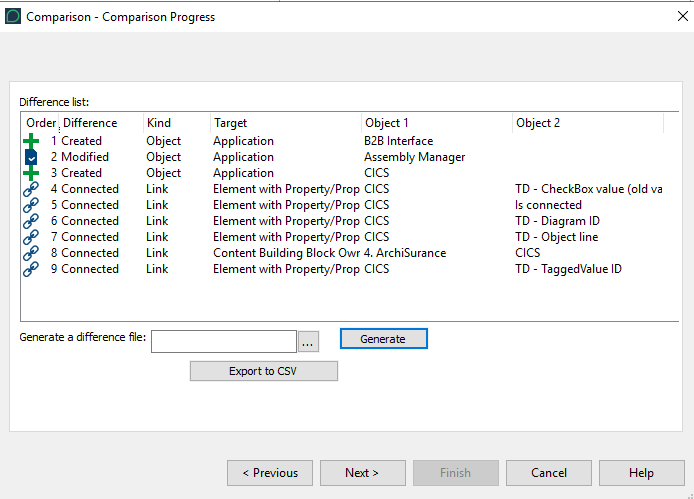
Task: Click the green plus icon in row 3
Action: tap(31, 173)
